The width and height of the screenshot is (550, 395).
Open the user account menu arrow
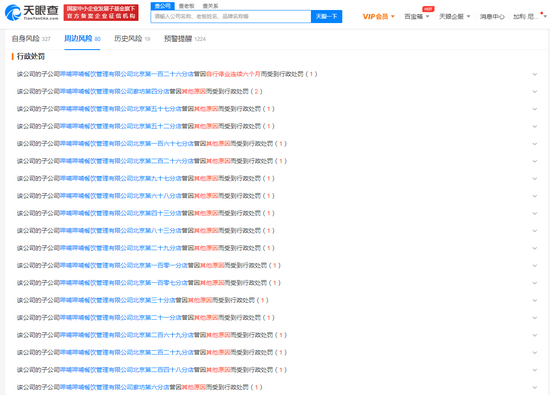click(x=545, y=16)
